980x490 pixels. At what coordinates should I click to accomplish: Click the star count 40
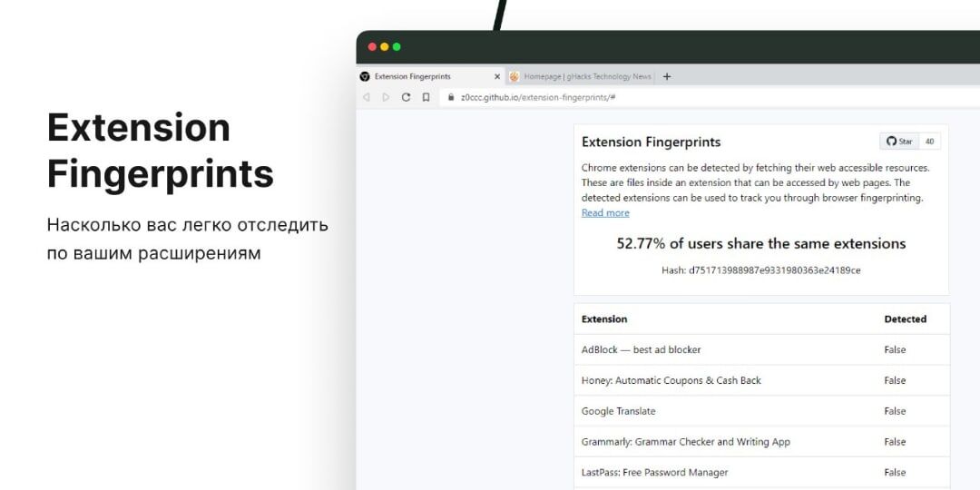point(930,142)
